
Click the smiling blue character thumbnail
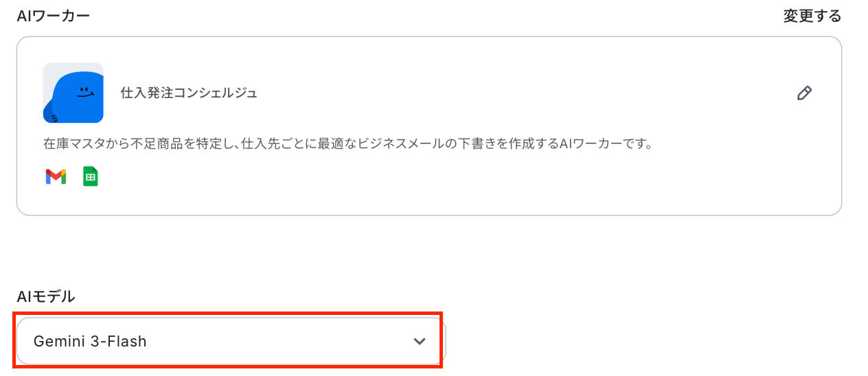tap(73, 93)
